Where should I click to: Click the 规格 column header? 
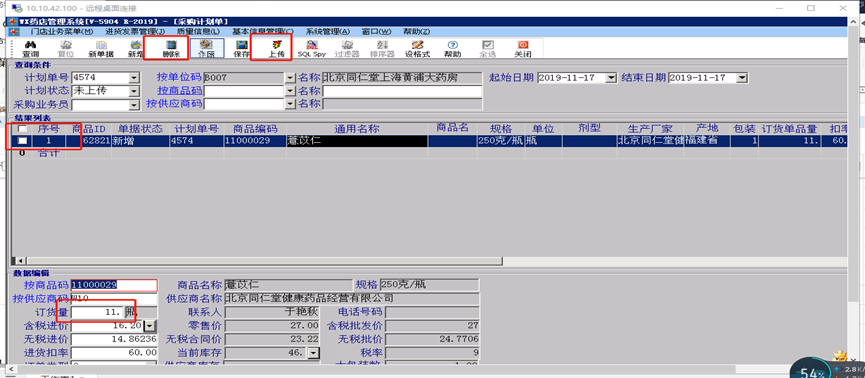click(x=500, y=129)
